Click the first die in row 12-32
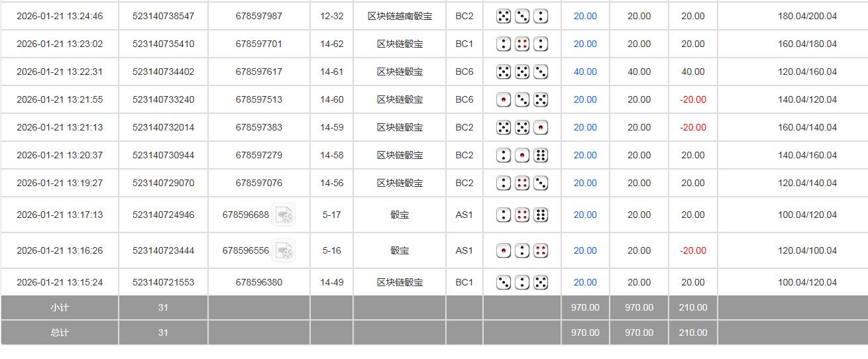 504,16
